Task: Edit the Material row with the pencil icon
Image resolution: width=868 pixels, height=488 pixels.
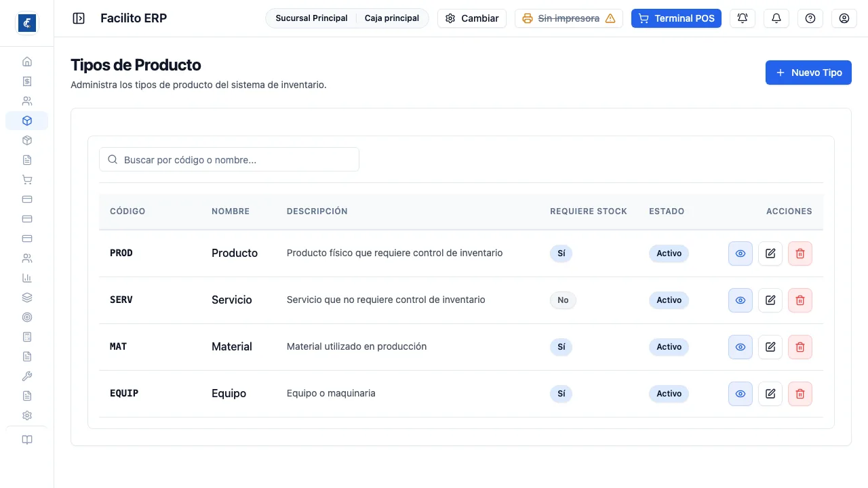Action: click(770, 347)
